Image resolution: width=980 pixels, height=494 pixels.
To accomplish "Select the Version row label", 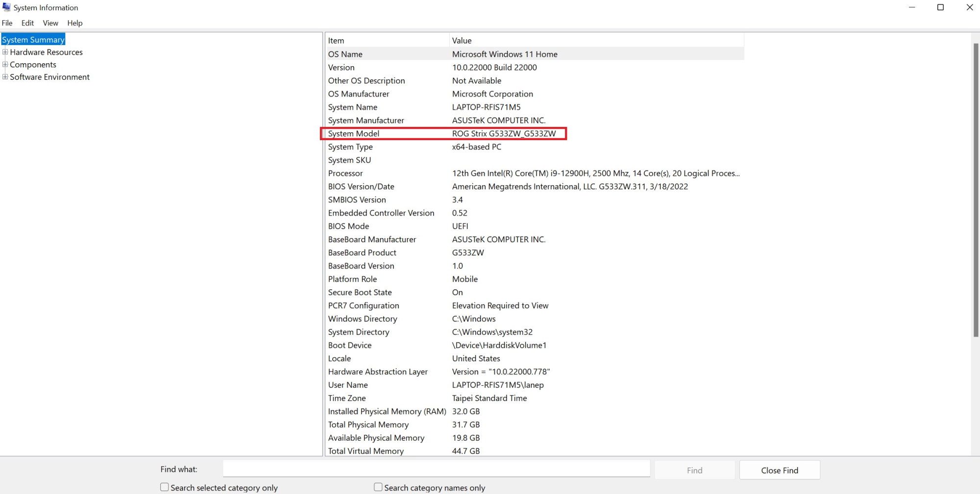I will [x=341, y=68].
